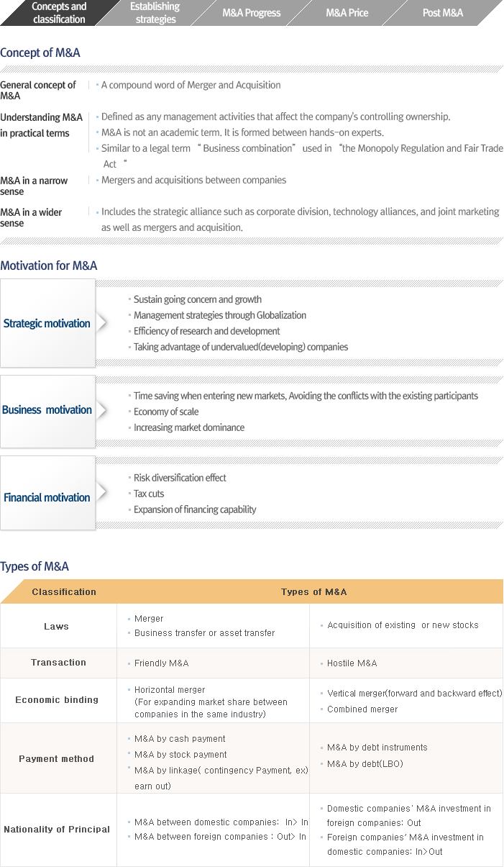Click the Hostile M&A table entry
504x867 pixels.
pyautogui.click(x=352, y=663)
